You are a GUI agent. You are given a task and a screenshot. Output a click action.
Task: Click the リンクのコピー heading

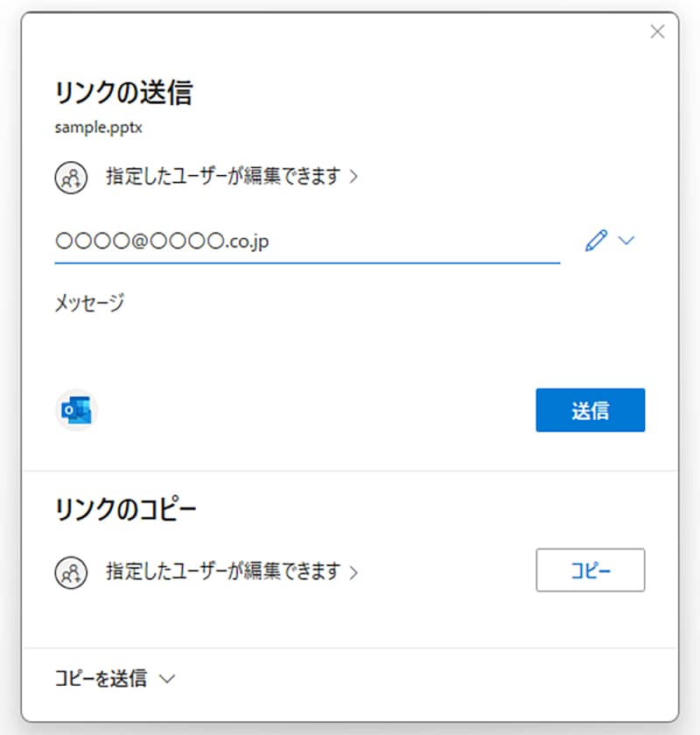click(x=126, y=509)
